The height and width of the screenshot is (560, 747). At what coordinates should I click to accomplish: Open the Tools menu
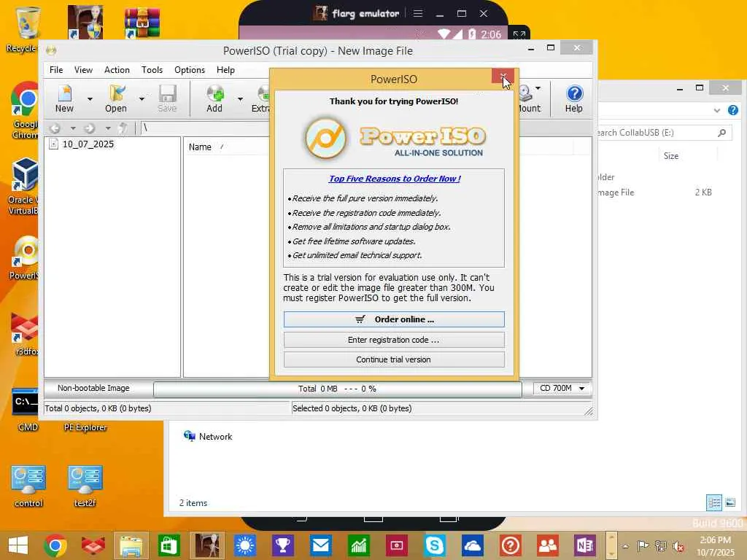[x=152, y=69]
